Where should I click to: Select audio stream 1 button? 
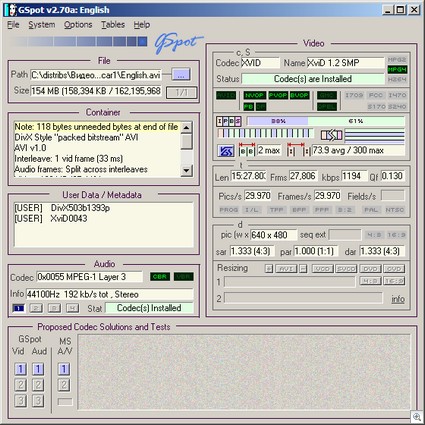[x=19, y=308]
